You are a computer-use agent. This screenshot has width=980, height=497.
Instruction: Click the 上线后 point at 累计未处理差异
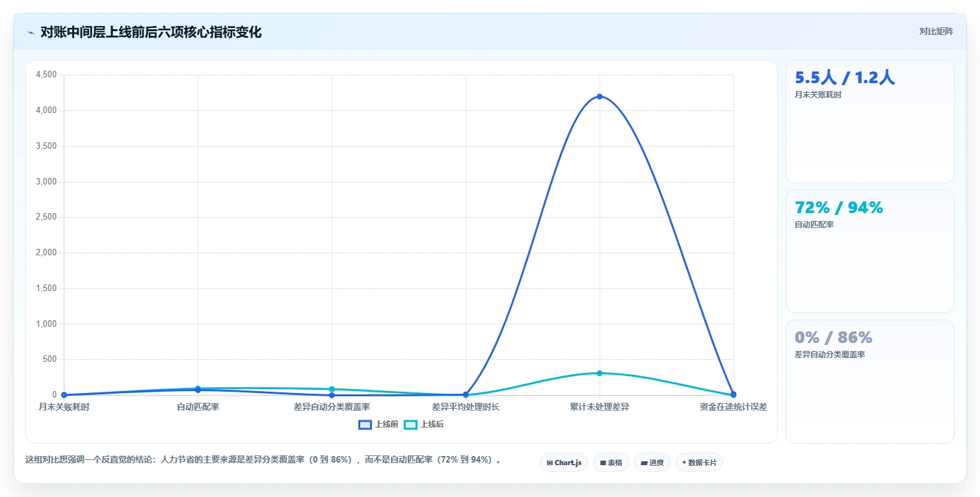coord(600,373)
